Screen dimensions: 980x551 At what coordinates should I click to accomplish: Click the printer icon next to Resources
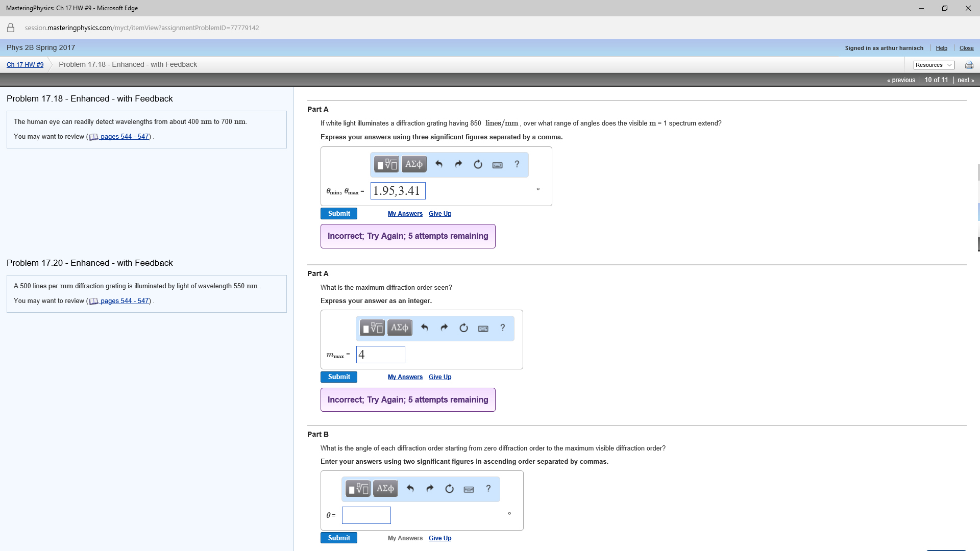pyautogui.click(x=969, y=65)
